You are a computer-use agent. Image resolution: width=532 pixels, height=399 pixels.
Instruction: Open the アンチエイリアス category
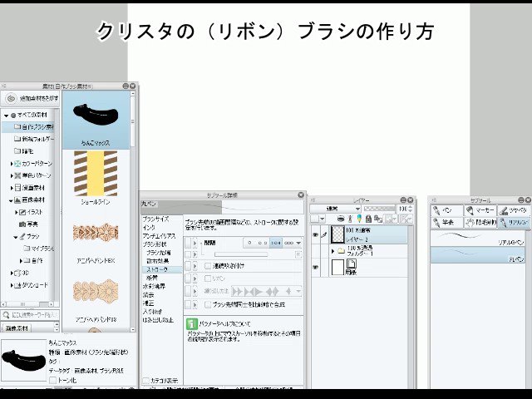159,236
